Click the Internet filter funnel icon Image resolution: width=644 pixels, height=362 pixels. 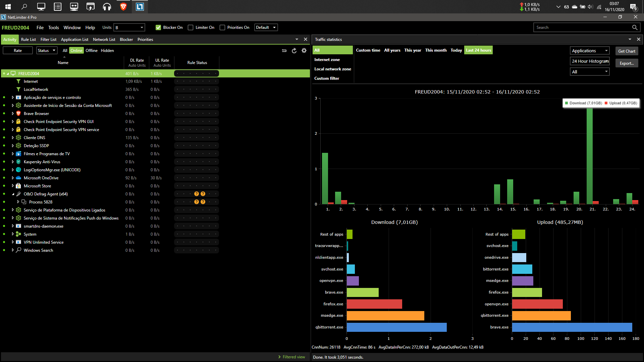point(18,81)
